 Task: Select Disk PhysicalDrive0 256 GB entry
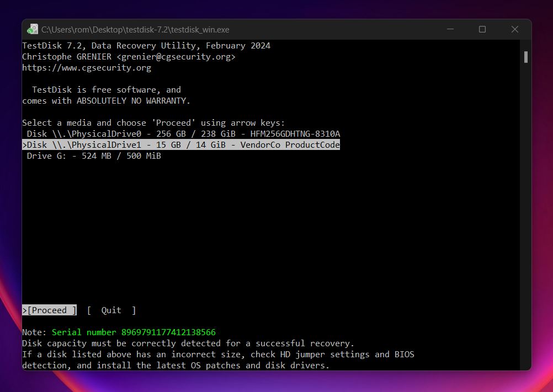point(183,134)
